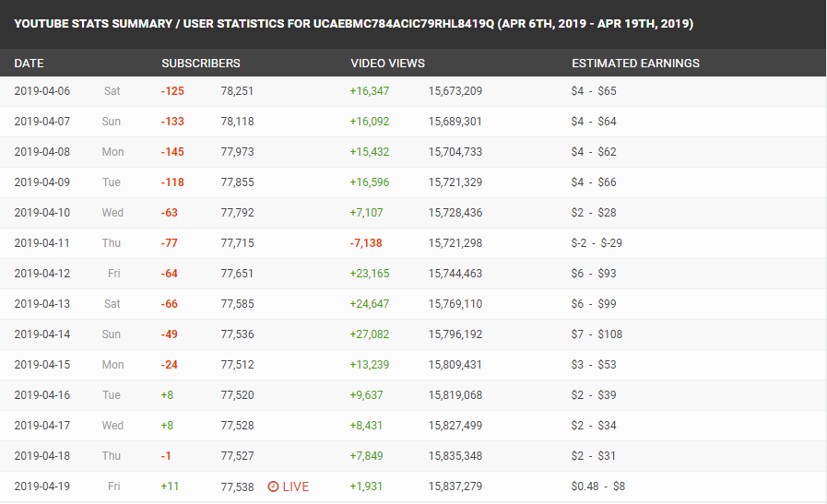
Task: Select date 2019-04-11
Action: pos(42,243)
